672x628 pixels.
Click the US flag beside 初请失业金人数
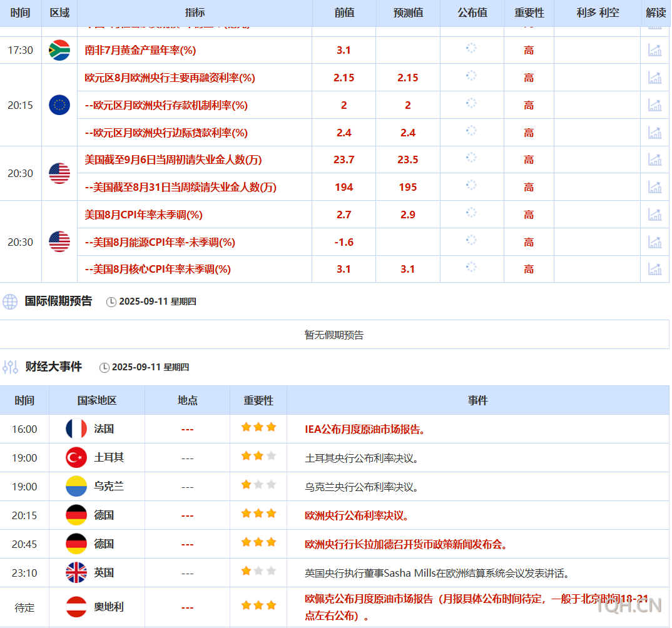click(x=59, y=173)
